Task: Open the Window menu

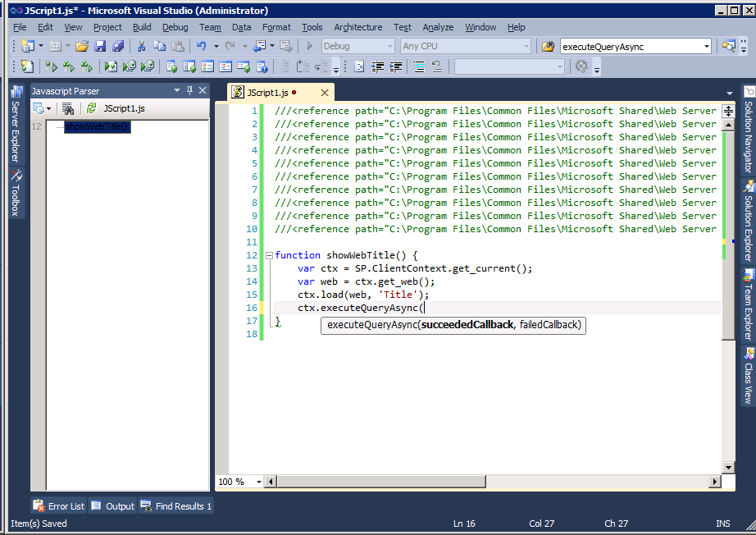Action: (480, 27)
